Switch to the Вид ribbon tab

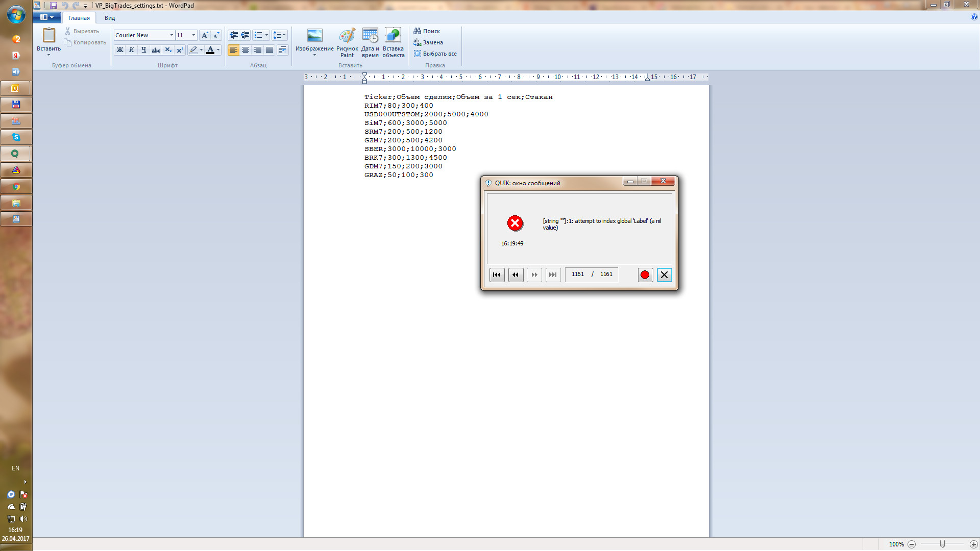point(110,18)
